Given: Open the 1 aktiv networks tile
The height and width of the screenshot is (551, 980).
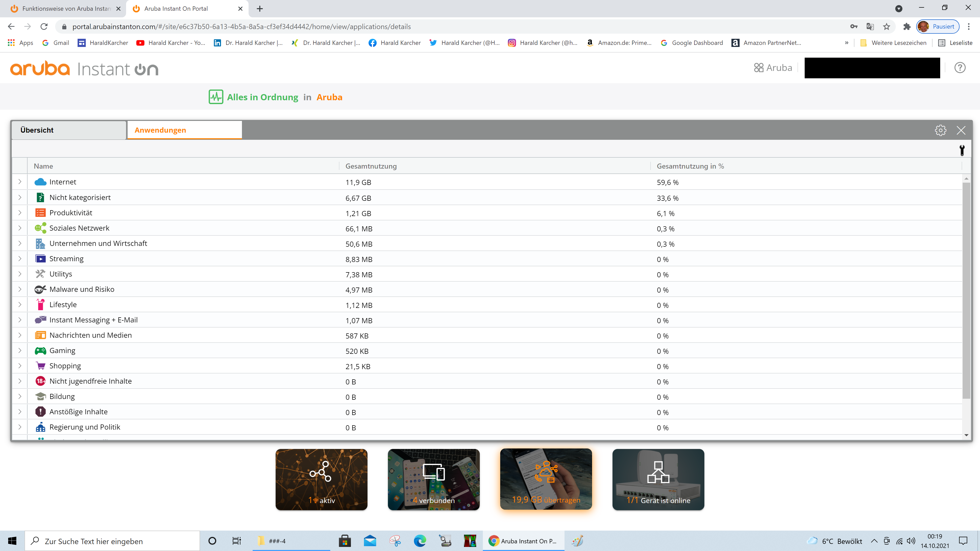Looking at the screenshot, I should click(x=321, y=479).
